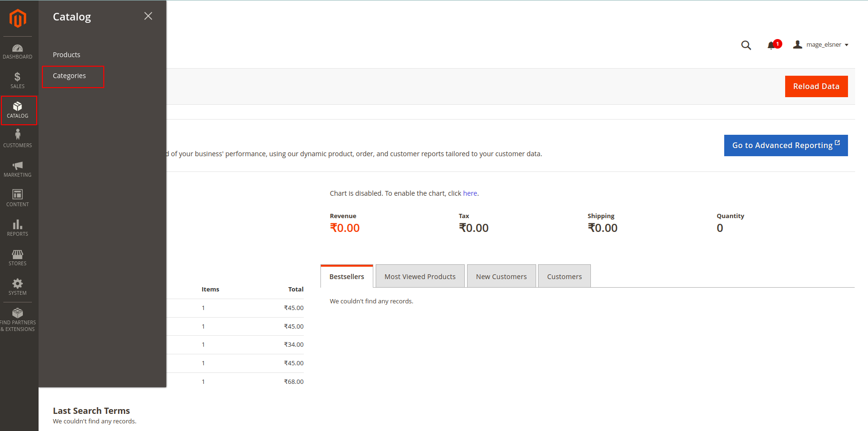Viewport: 868px width, 431px height.
Task: Expand the mage_elsner account dropdown
Action: (x=821, y=45)
